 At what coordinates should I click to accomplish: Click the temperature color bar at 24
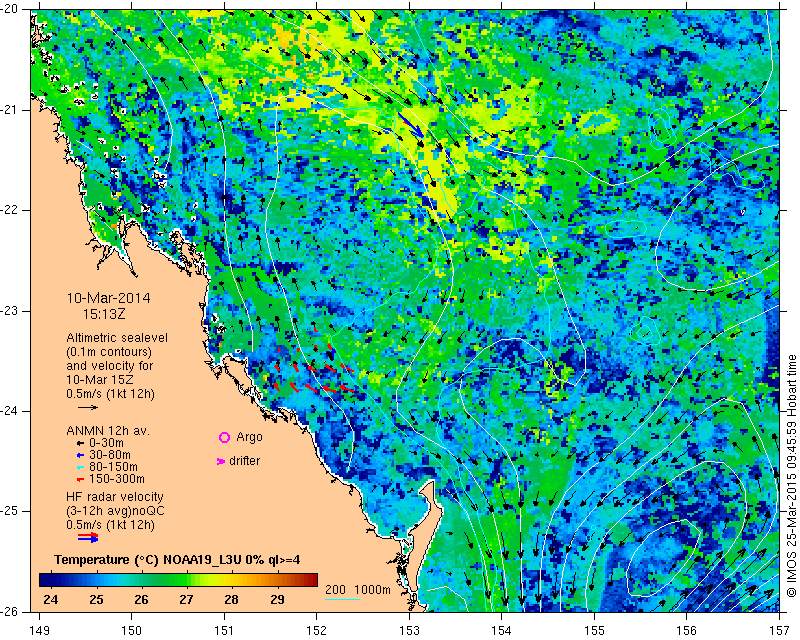click(x=50, y=580)
